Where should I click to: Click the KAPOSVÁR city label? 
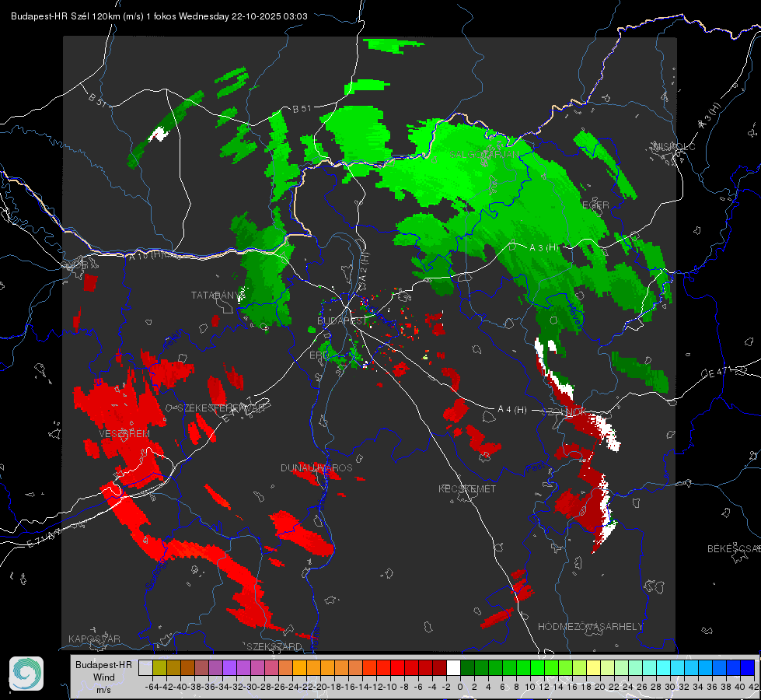pos(94,639)
